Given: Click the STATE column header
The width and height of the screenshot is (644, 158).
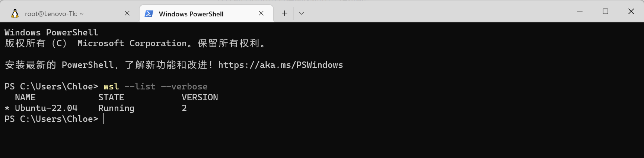Looking at the screenshot, I should (x=111, y=97).
